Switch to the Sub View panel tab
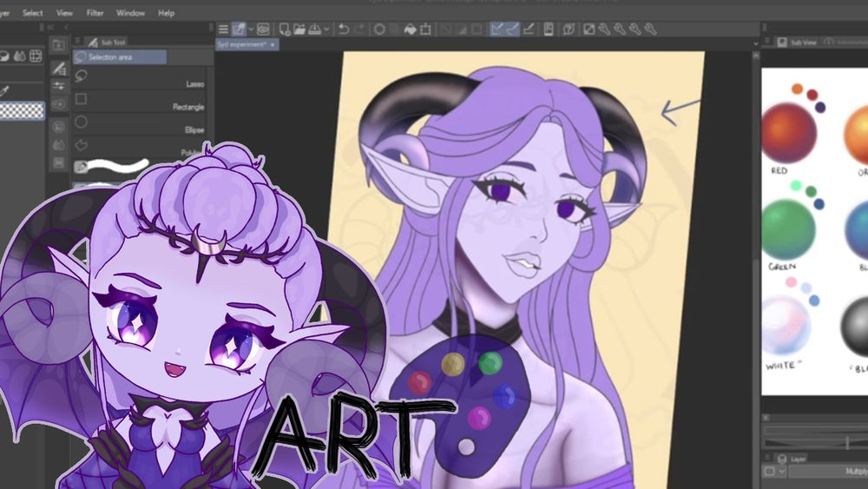Screen dimensions: 868x489 797,42
